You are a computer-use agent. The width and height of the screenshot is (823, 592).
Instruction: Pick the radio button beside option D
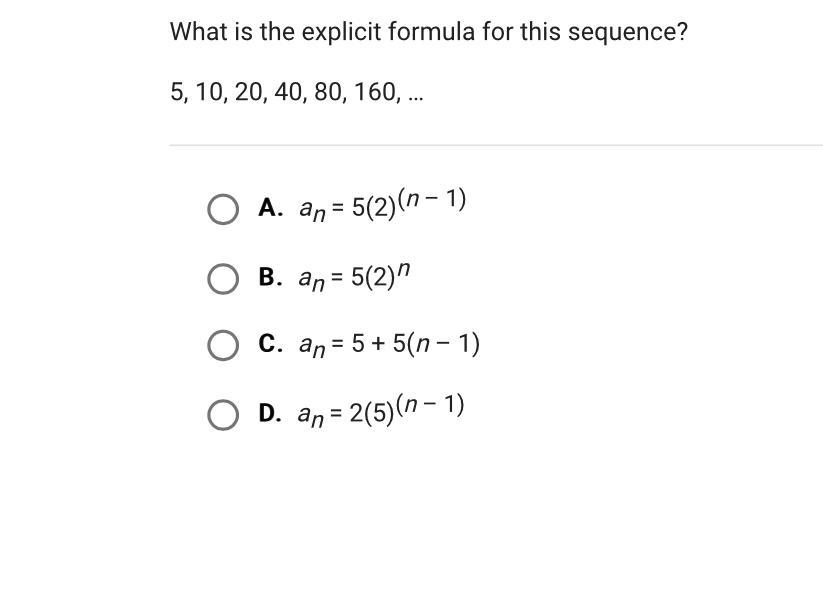click(x=223, y=415)
